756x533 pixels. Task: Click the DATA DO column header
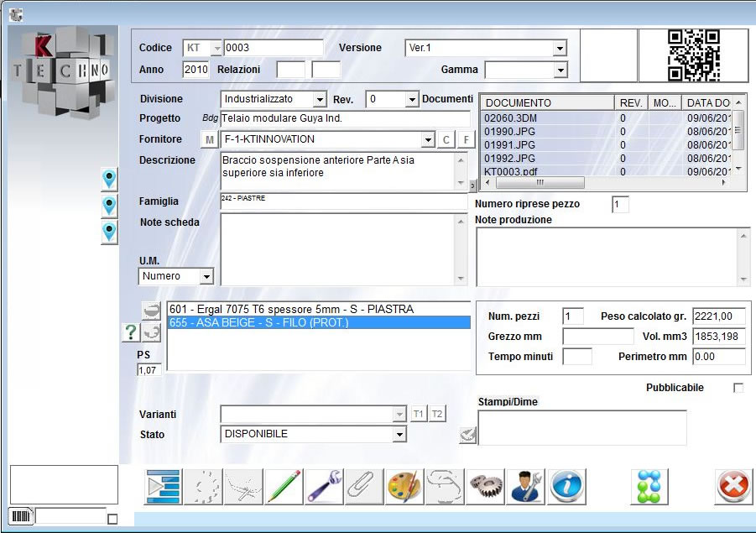click(707, 102)
